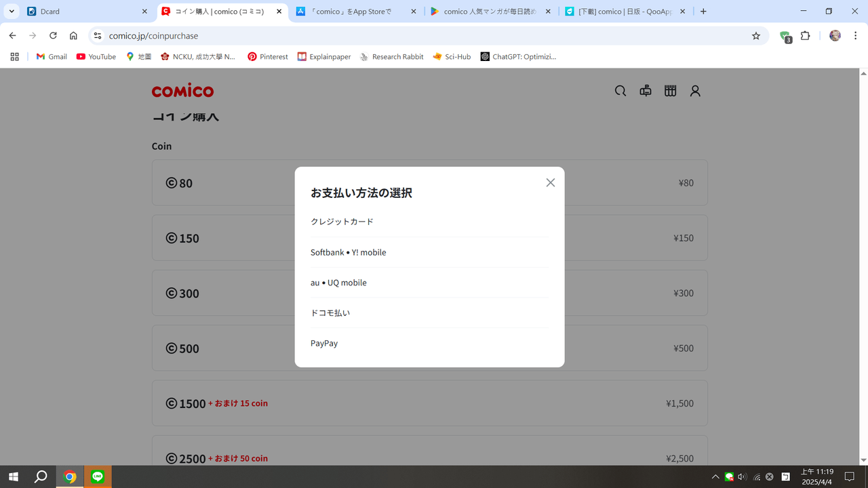Select the Softbank Y! mobile payment option
This screenshot has height=488, width=868.
[348, 251]
